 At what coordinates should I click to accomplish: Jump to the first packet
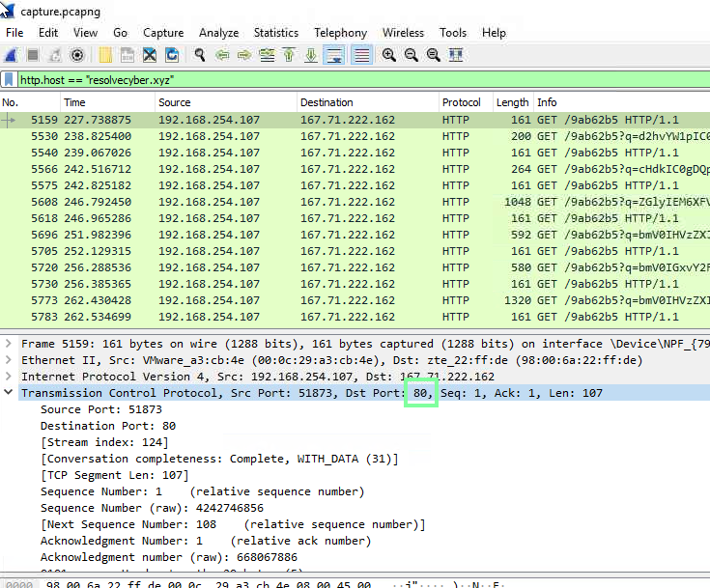(289, 55)
